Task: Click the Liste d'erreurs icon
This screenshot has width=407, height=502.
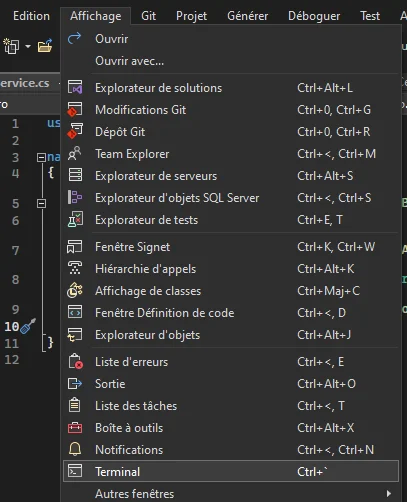Action: click(75, 361)
